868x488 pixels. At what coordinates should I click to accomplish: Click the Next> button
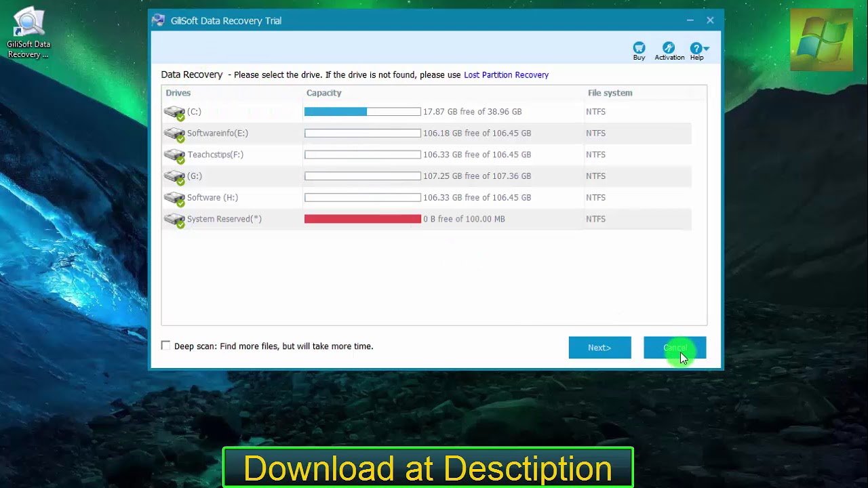(x=599, y=348)
